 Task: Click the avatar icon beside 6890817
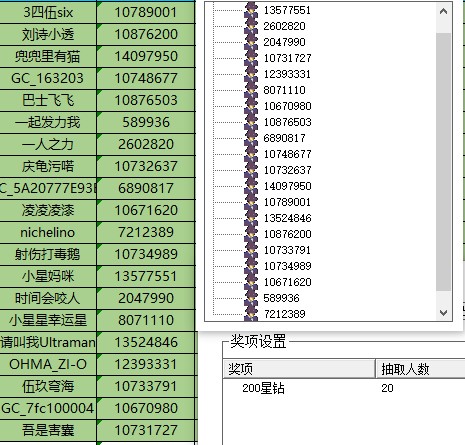(251, 138)
